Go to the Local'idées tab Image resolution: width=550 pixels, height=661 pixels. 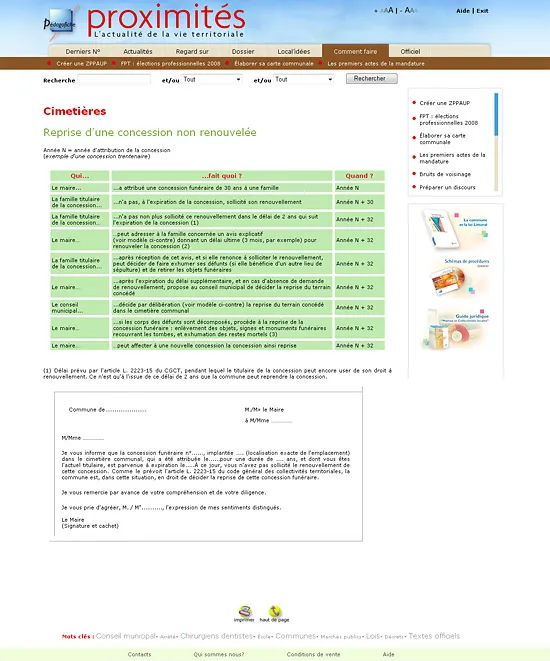click(294, 51)
